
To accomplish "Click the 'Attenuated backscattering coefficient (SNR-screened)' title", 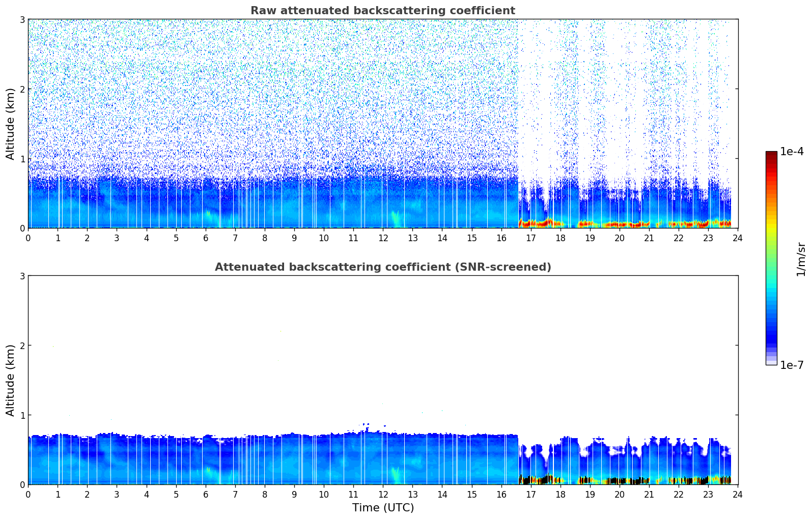I will point(383,267).
